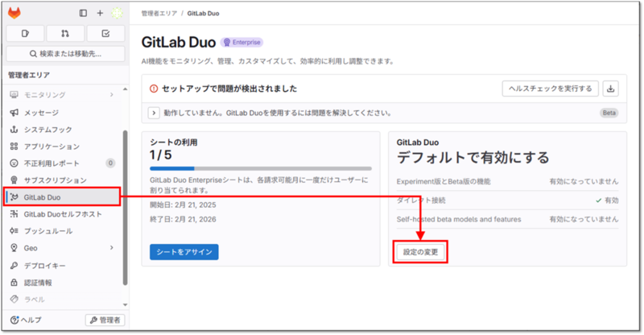Viewport: 644px width, 335px height.
Task: Click the 検索または移動先 search box
Action: pyautogui.click(x=65, y=54)
